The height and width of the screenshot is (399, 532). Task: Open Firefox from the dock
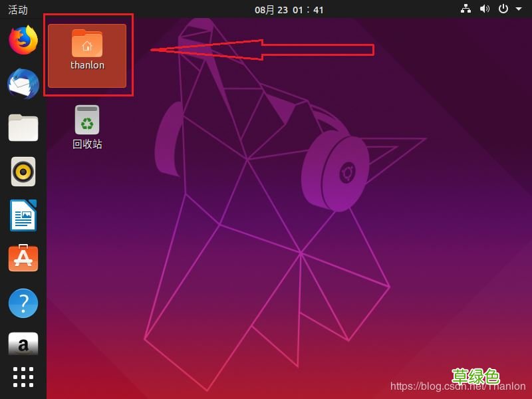pyautogui.click(x=23, y=40)
